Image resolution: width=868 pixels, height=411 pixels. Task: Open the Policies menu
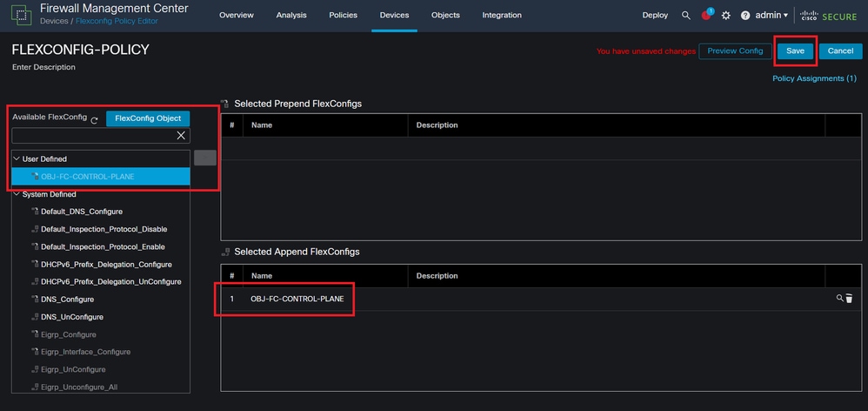coord(343,16)
